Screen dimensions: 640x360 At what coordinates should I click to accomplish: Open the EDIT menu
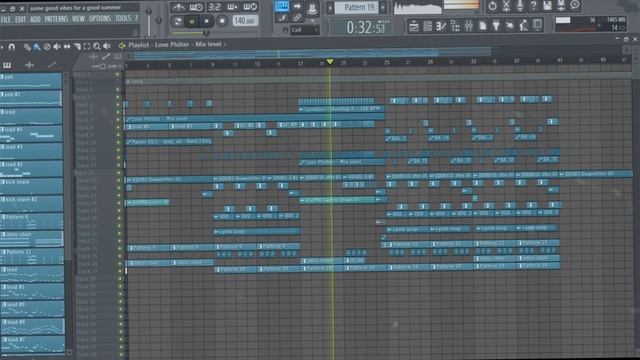pyautogui.click(x=20, y=19)
